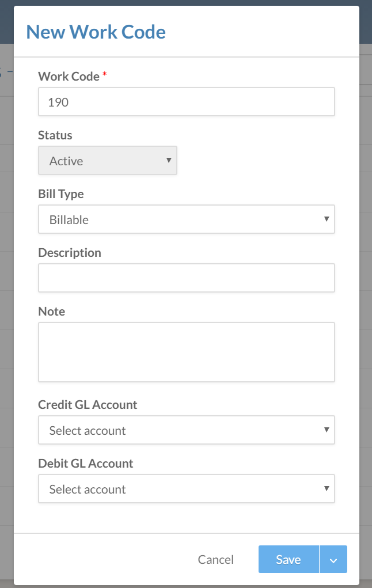Click the Debit GL Account label
The width and height of the screenshot is (372, 588).
(x=86, y=464)
